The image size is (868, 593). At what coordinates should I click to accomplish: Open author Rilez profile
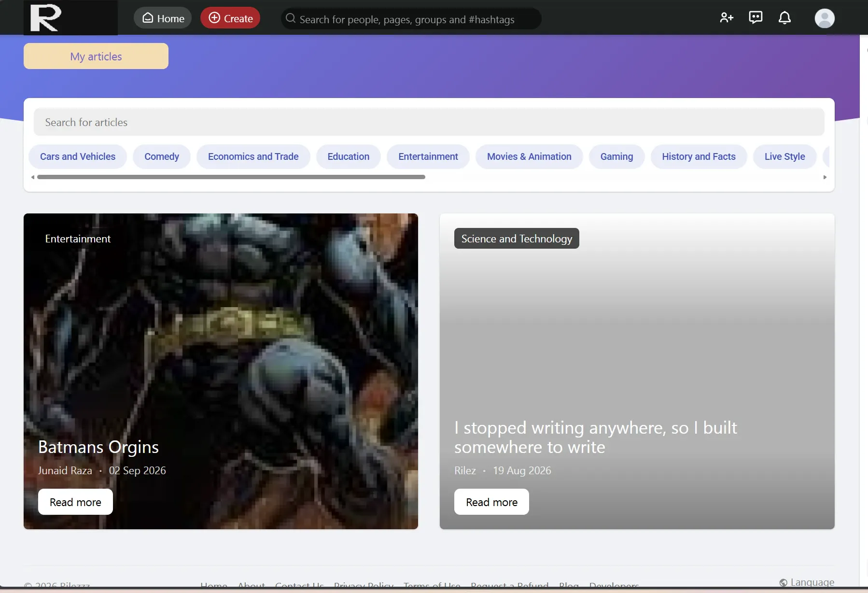pos(465,470)
